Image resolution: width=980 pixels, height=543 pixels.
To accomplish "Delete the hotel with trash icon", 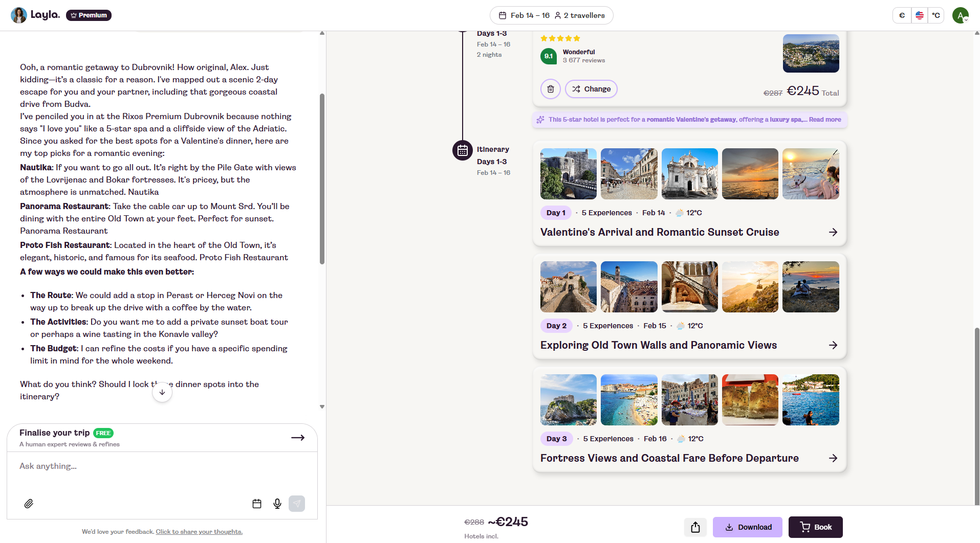I will (x=551, y=89).
